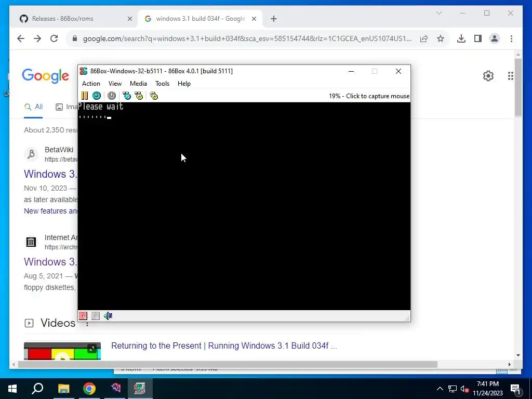This screenshot has width=532, height=399.
Task: Play the video thumbnail under Videos
Action: [62, 351]
